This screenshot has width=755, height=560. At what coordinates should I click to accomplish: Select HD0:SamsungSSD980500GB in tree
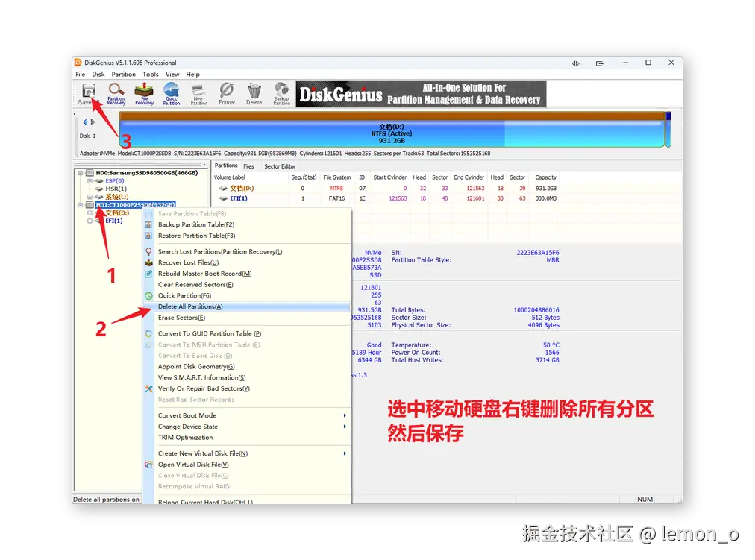click(146, 173)
